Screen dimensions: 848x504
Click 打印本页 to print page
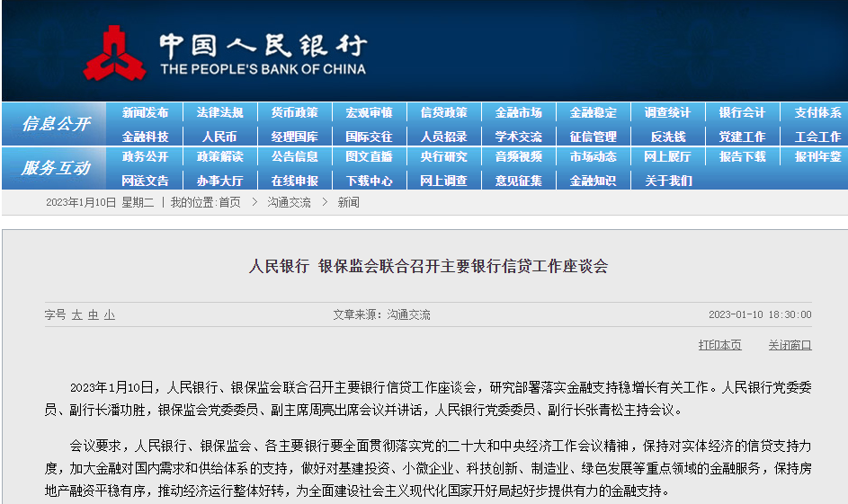point(719,345)
